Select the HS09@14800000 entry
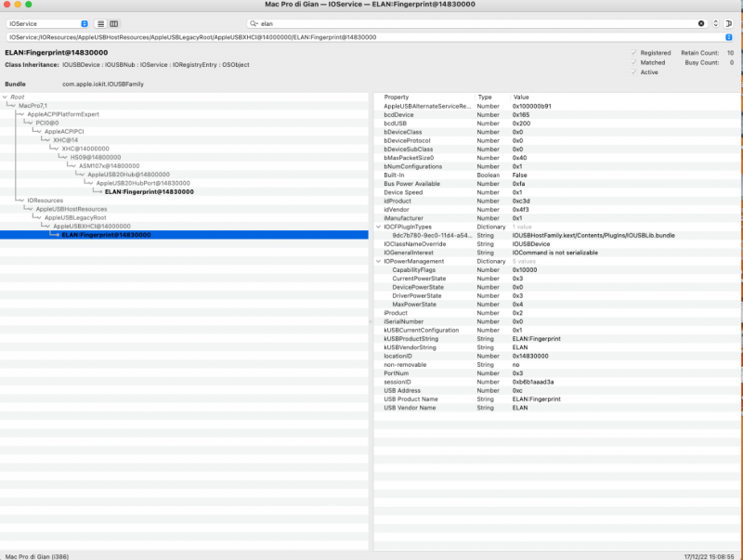743x560 pixels. [x=96, y=157]
